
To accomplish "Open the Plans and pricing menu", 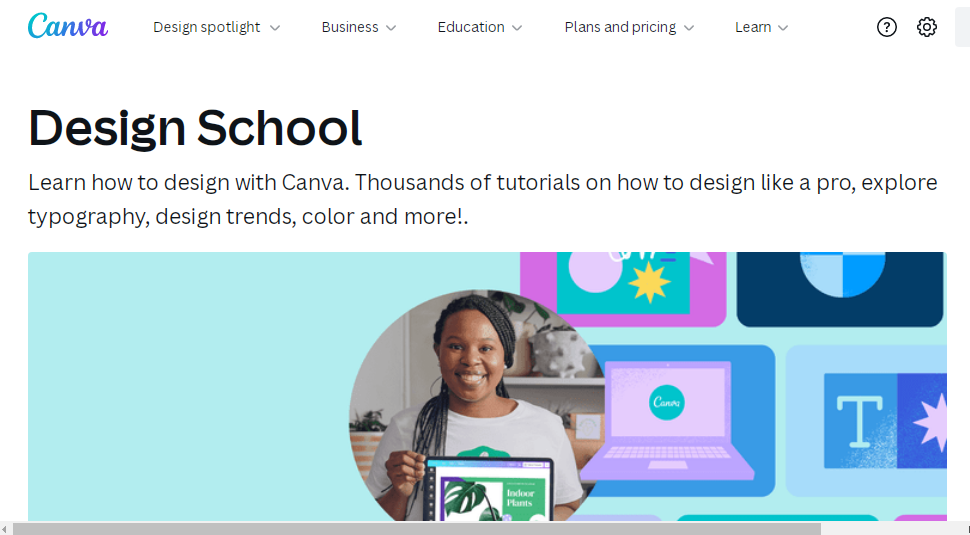I will [x=629, y=27].
